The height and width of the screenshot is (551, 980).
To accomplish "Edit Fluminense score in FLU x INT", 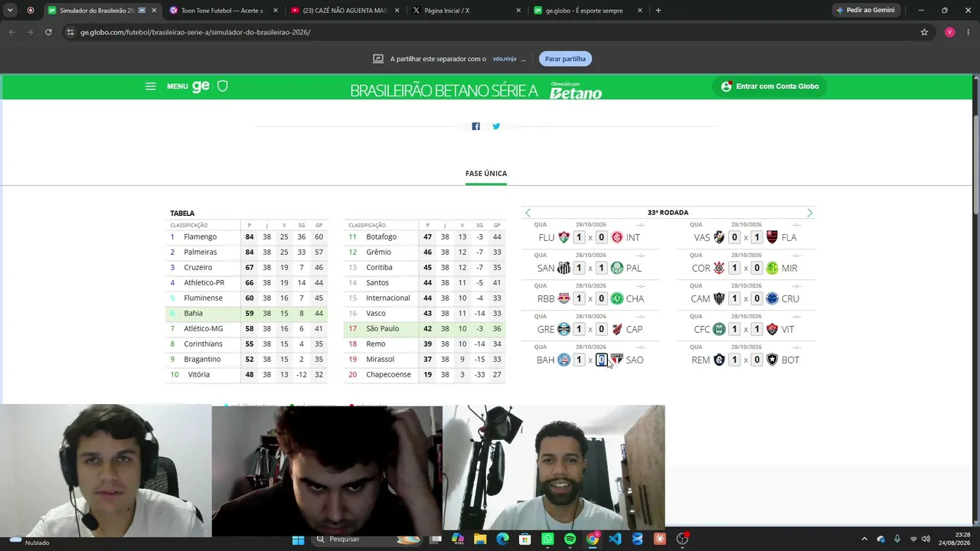I will 579,237.
